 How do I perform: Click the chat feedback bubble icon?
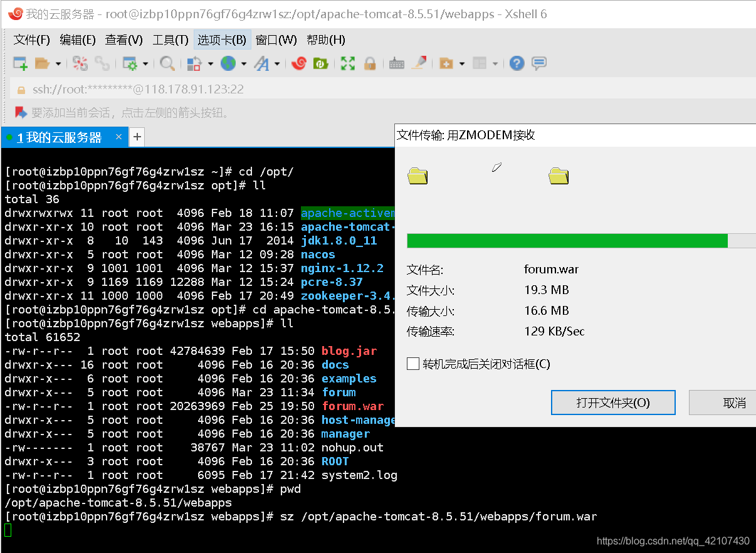(x=539, y=63)
